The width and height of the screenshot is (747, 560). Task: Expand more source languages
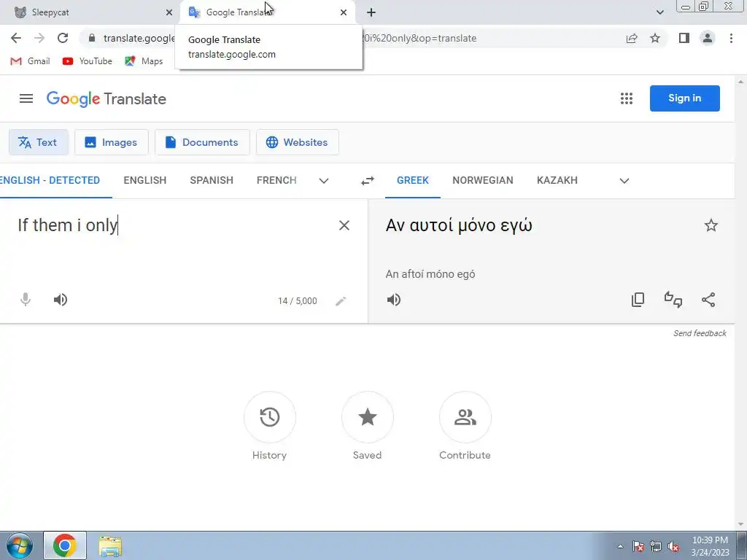tap(323, 181)
